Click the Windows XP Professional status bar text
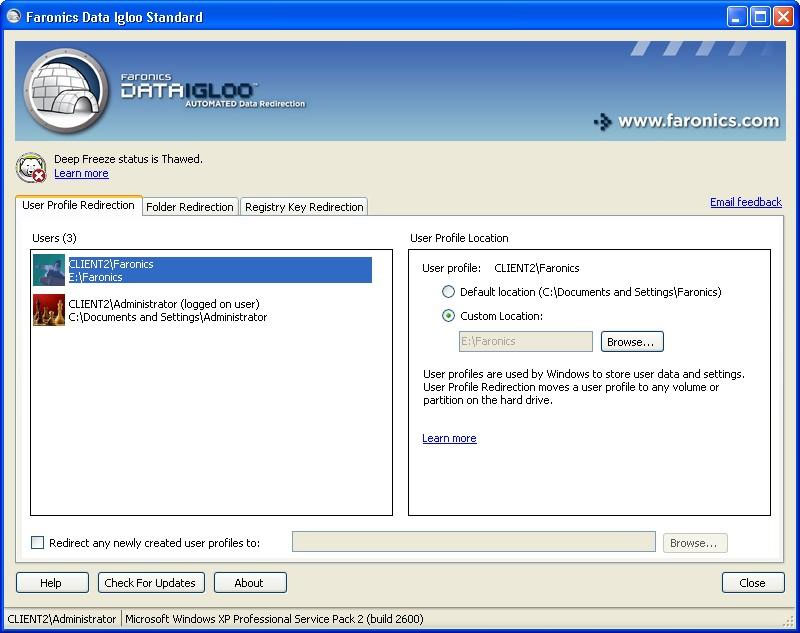Image resolution: width=800 pixels, height=633 pixels. pyautogui.click(x=274, y=619)
